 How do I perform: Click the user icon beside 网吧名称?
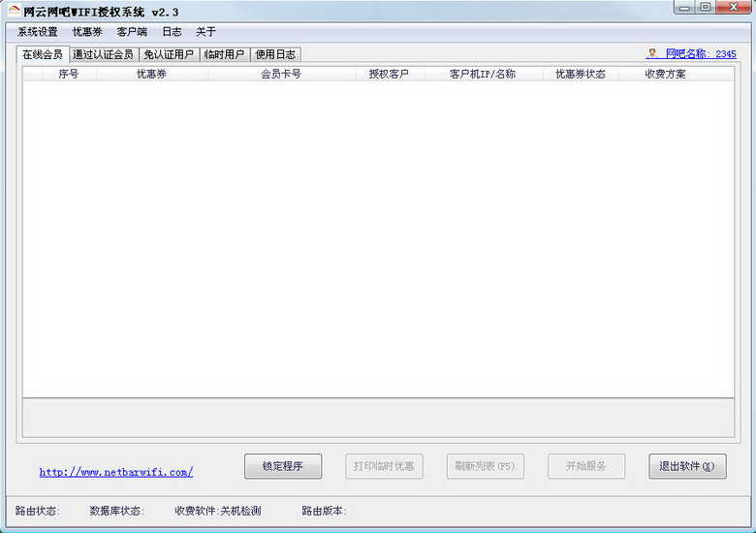click(652, 53)
